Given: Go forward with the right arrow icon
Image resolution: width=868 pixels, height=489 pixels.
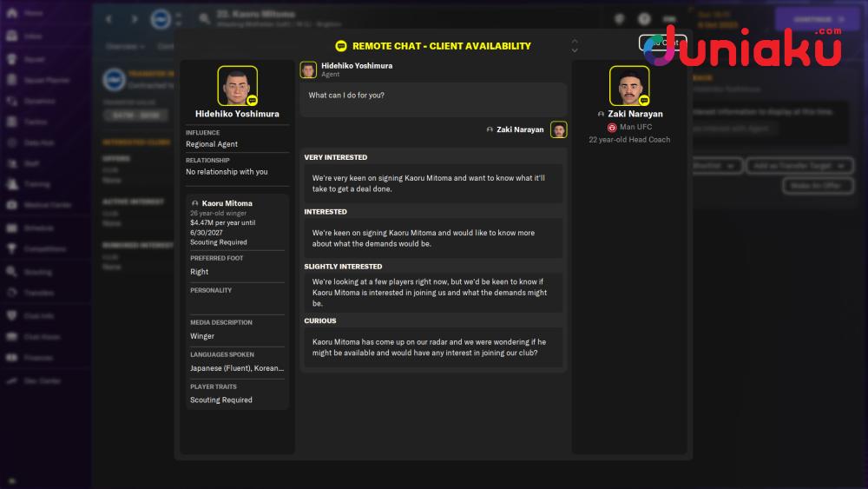Looking at the screenshot, I should (134, 19).
